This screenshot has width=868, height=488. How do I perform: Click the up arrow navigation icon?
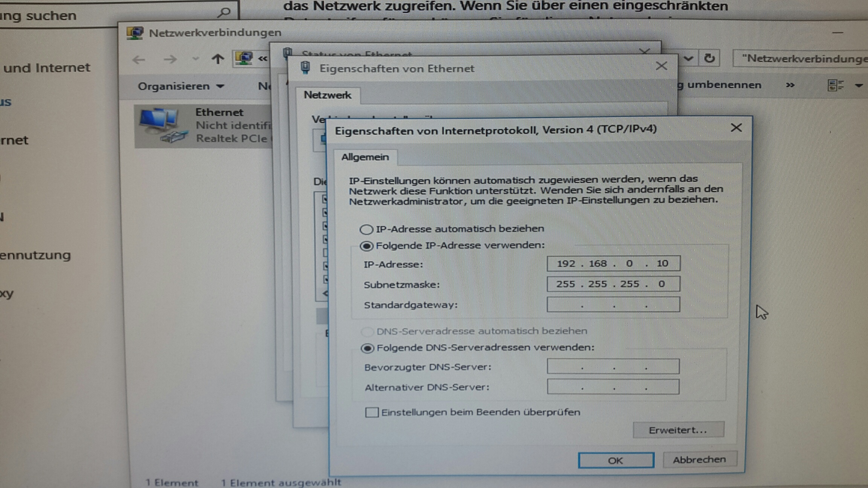[217, 59]
